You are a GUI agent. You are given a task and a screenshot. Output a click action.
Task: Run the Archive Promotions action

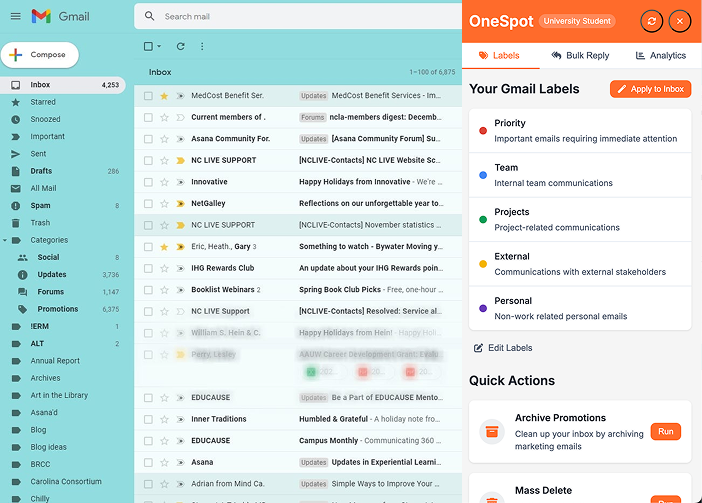pos(666,431)
